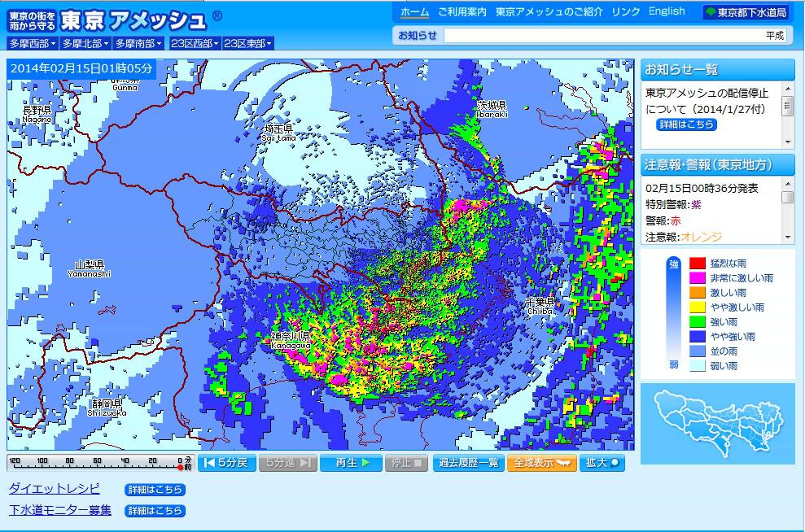Viewport: 805px width, 532px height.
Task: Open the 下水道モニター募集 link
Action: point(60,509)
